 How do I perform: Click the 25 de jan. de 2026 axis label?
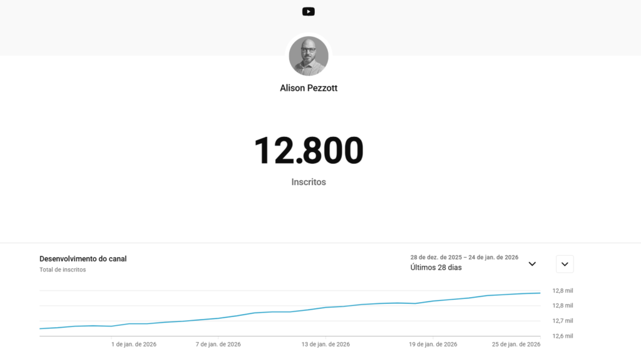click(516, 345)
